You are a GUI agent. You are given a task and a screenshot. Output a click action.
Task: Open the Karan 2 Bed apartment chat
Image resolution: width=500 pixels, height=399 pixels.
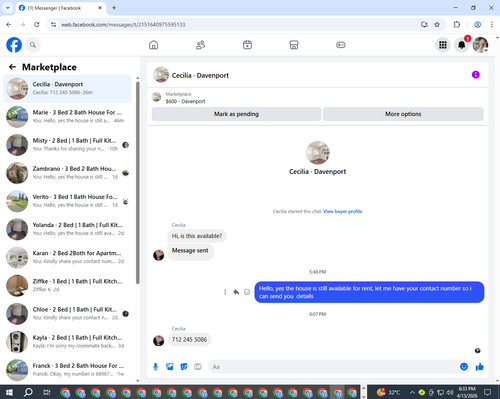[67, 257]
